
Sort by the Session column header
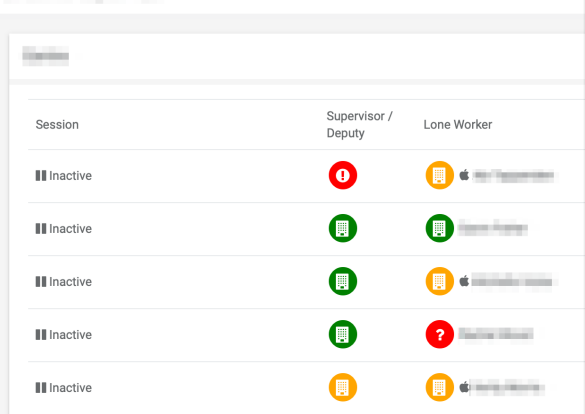[57, 125]
